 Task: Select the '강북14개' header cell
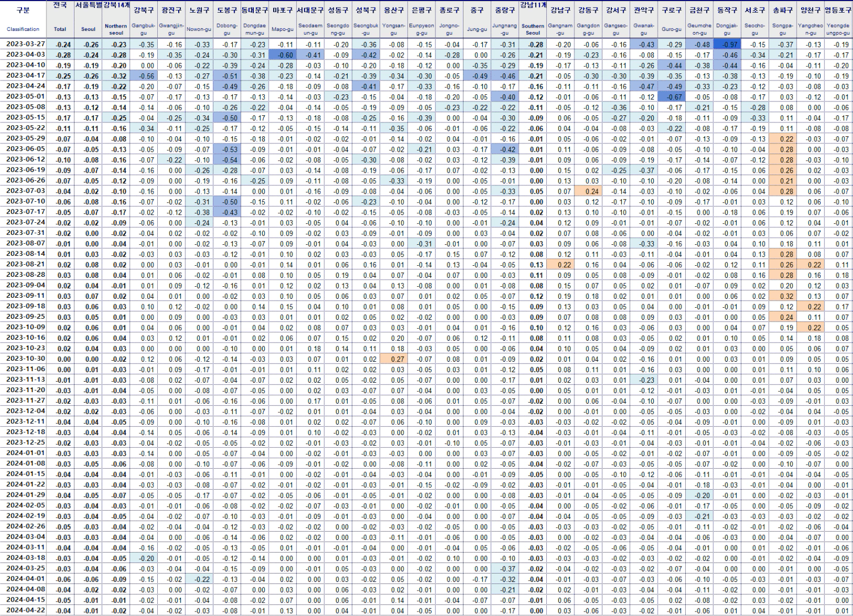point(116,5)
